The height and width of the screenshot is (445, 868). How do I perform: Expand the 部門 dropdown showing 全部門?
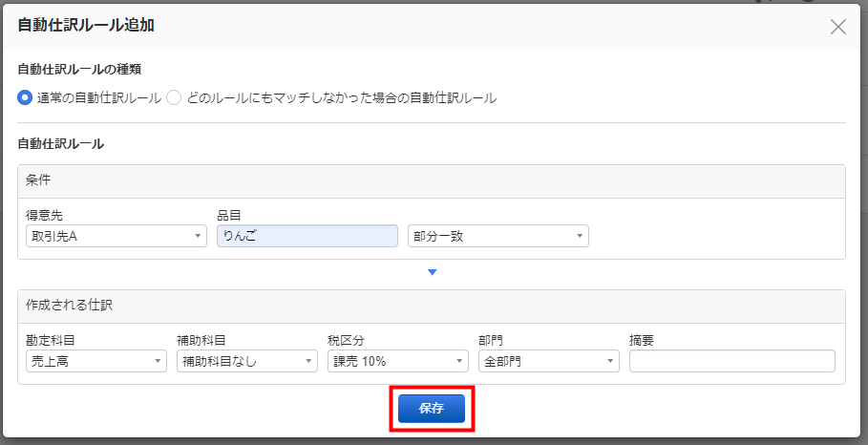click(x=549, y=361)
